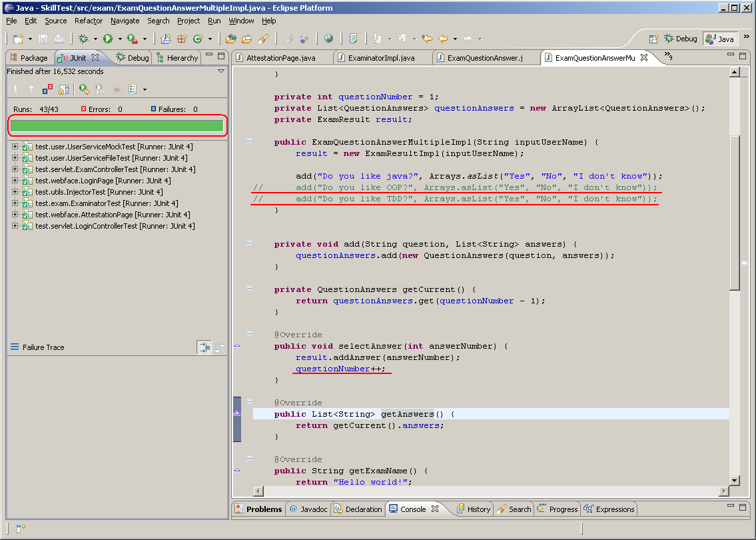Image resolution: width=756 pixels, height=540 pixels.
Task: Click the green test progress bar
Action: point(117,125)
